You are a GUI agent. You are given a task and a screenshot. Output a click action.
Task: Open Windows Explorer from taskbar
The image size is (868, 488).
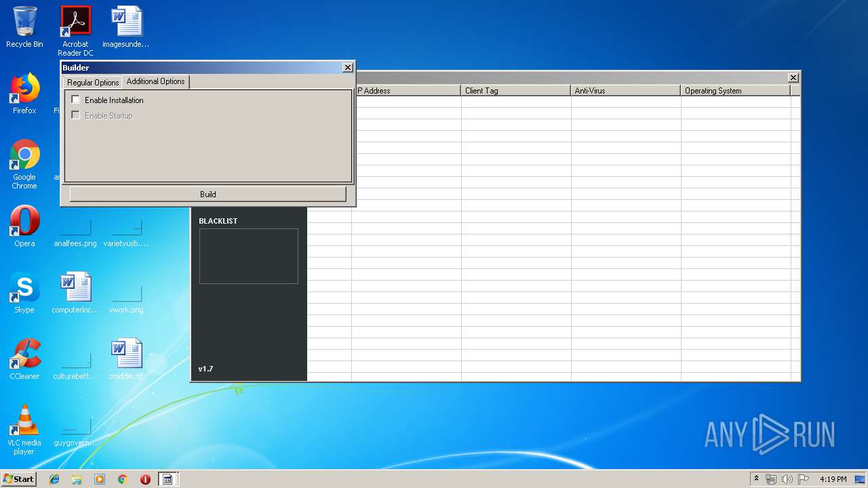tap(77, 479)
